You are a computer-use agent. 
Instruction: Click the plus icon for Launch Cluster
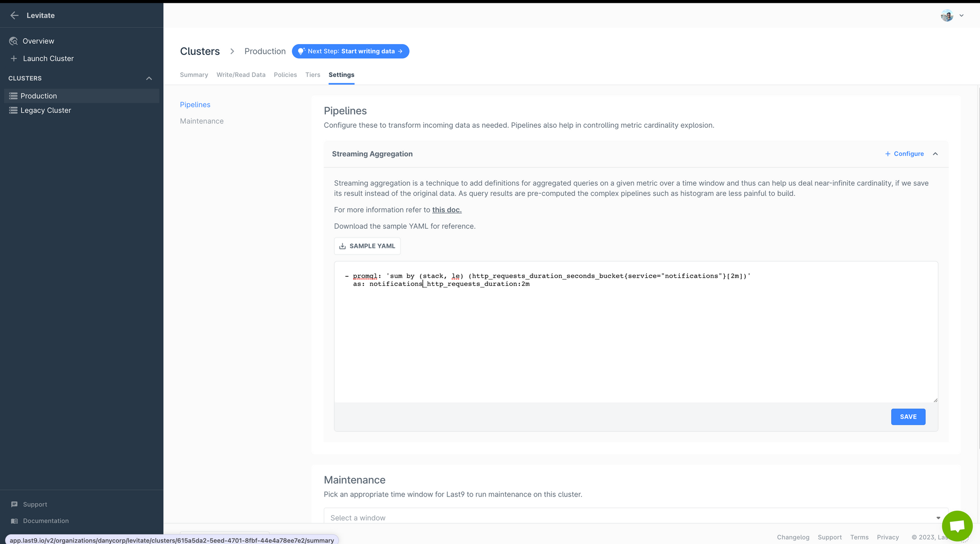(x=14, y=58)
